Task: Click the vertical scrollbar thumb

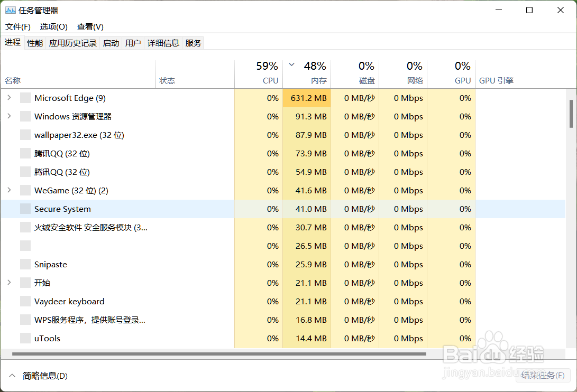Action: 571,114
